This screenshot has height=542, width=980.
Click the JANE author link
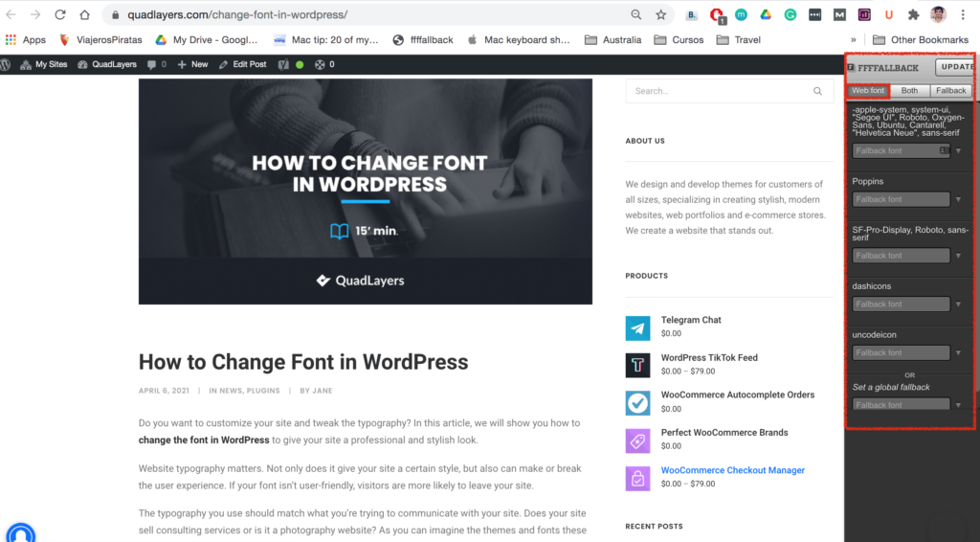(322, 391)
